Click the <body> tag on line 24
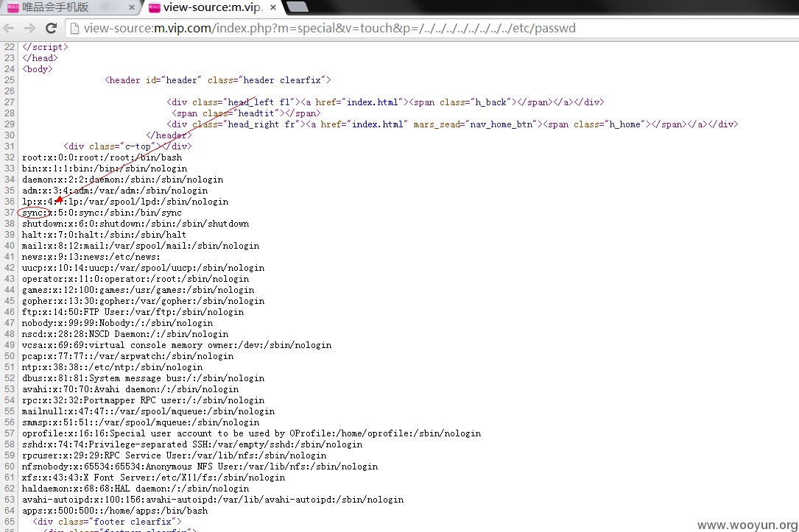 [x=38, y=69]
